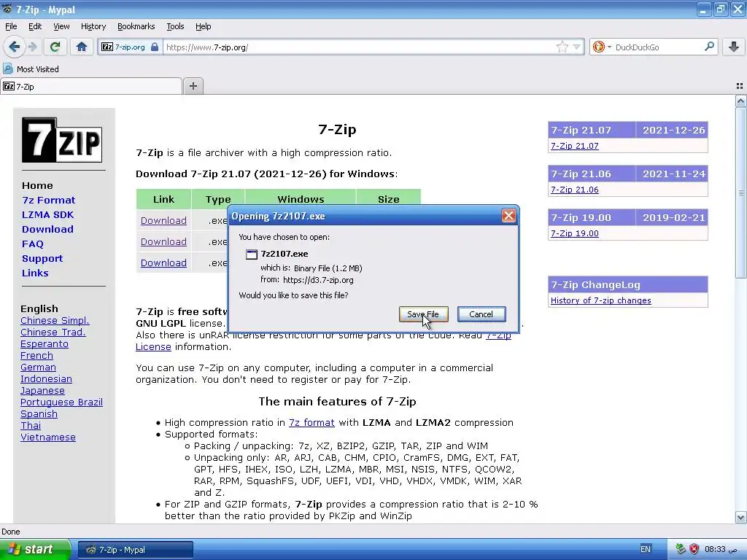Click the 7-Zip logo image
The height and width of the screenshot is (560, 747).
(x=62, y=140)
